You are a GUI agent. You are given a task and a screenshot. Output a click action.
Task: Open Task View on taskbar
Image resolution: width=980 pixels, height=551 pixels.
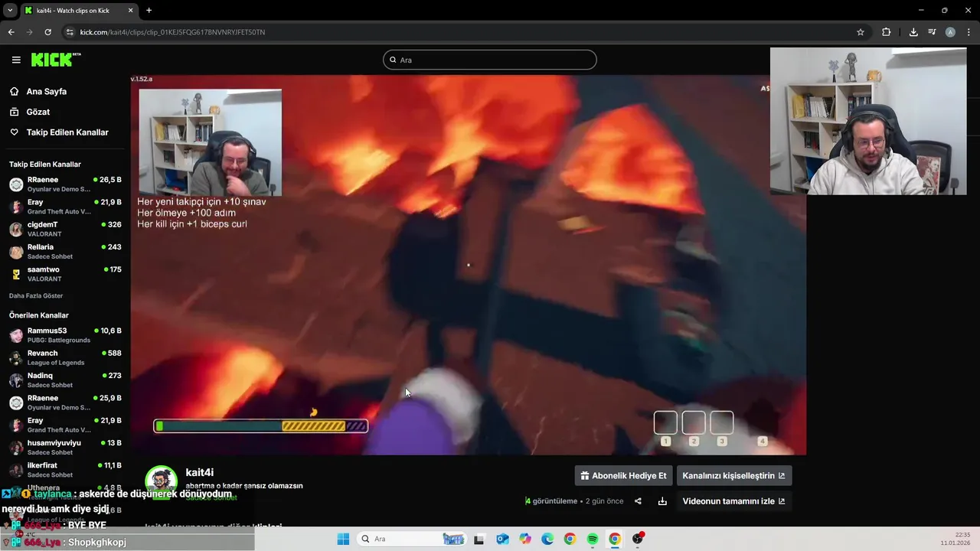pyautogui.click(x=479, y=539)
